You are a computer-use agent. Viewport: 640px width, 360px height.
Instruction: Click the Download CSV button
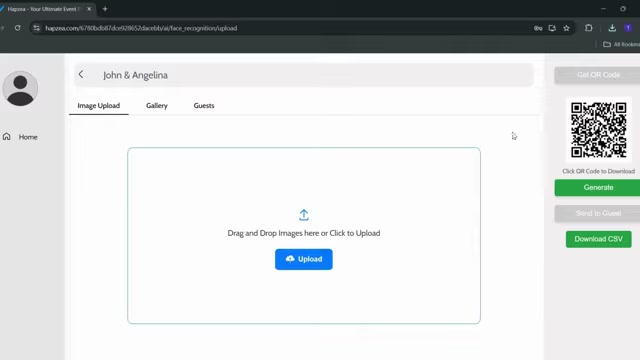[x=598, y=239]
